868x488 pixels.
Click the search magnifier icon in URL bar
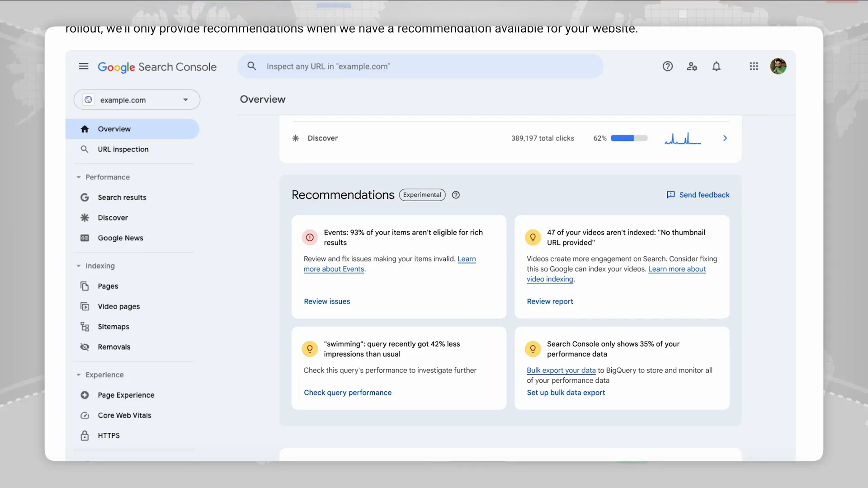point(252,66)
